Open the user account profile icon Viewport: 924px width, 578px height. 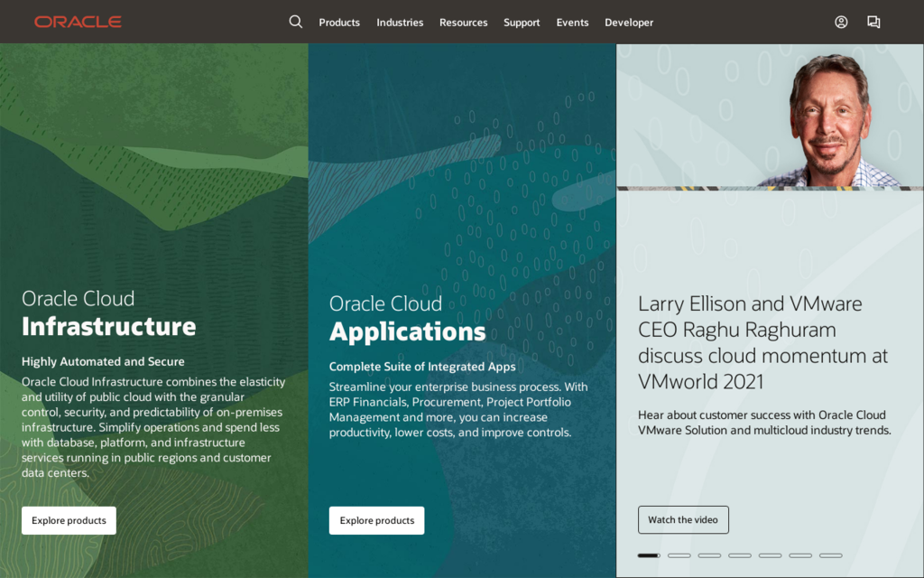[x=841, y=22]
